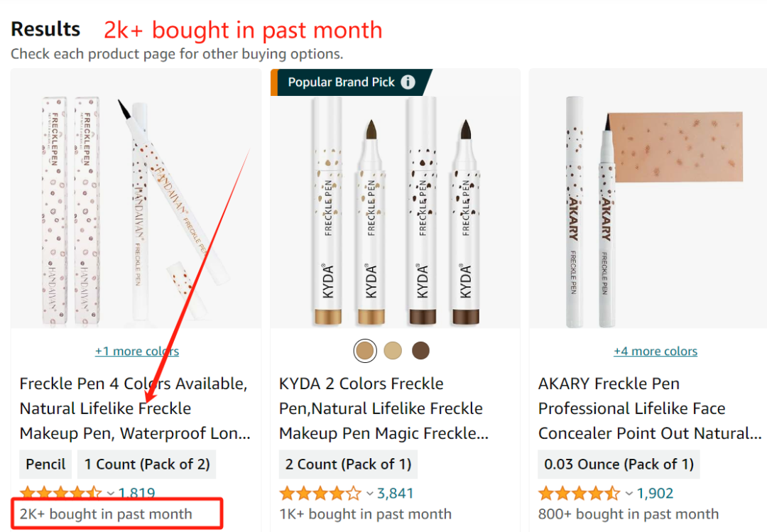Open the 3,841 ratings count link
The image size is (767, 532).
pos(396,493)
